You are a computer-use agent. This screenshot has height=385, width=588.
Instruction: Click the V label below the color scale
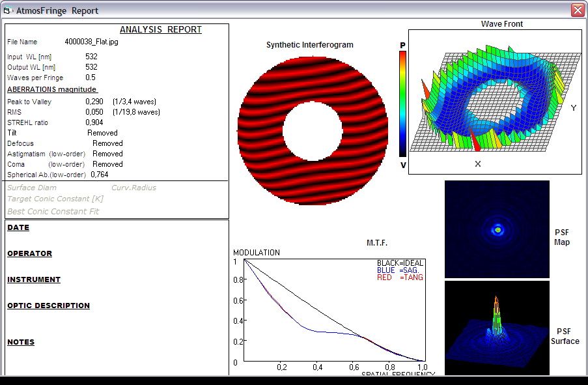click(403, 165)
